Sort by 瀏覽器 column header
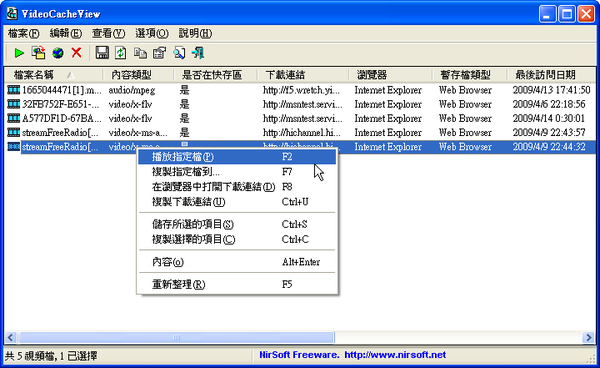The height and width of the screenshot is (368, 600). pos(390,75)
